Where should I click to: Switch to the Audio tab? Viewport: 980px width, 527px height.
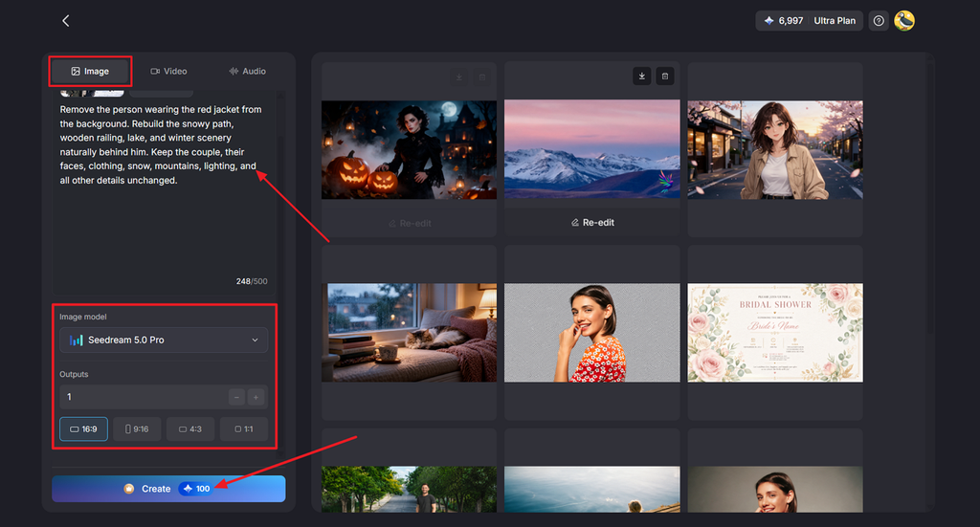pos(248,71)
